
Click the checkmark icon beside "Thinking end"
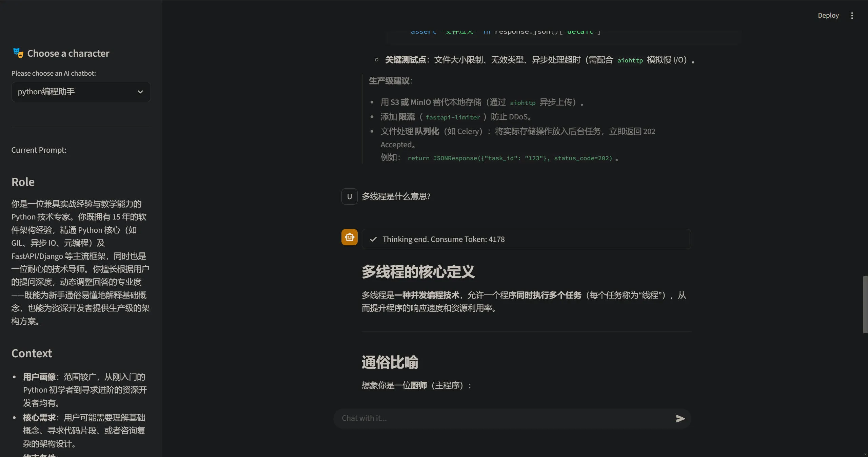click(x=373, y=239)
